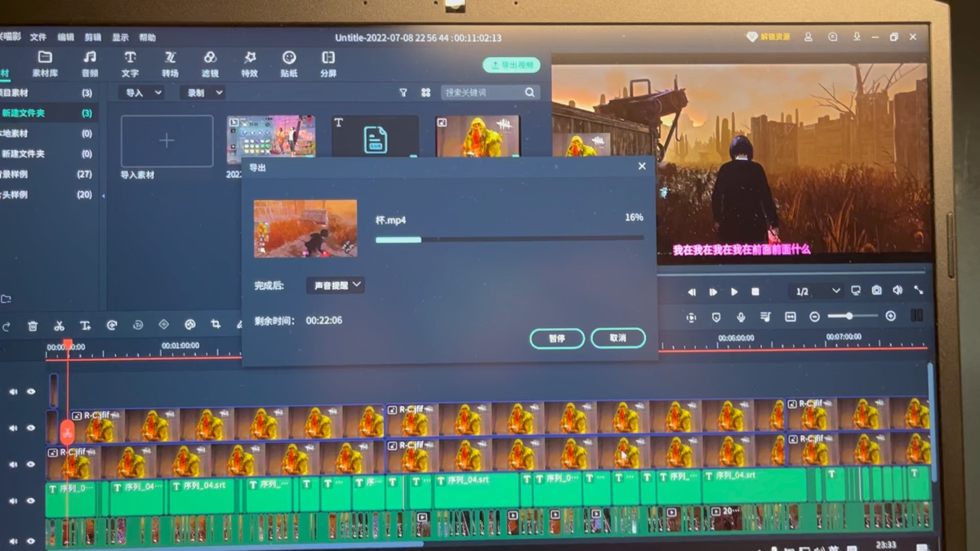Image resolution: width=980 pixels, height=551 pixels.
Task: Click the delete trash icon in timeline toolbar
Action: coord(33,326)
